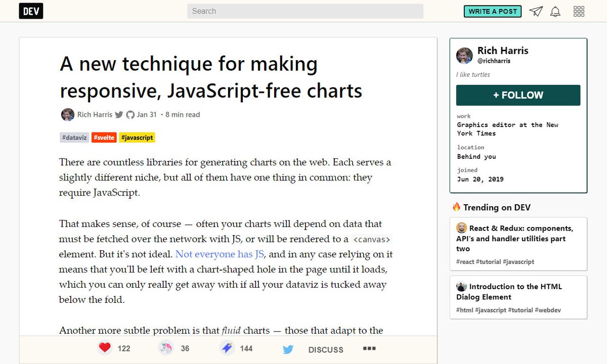
Task: Share via the Twitter bird icon
Action: coord(288,349)
